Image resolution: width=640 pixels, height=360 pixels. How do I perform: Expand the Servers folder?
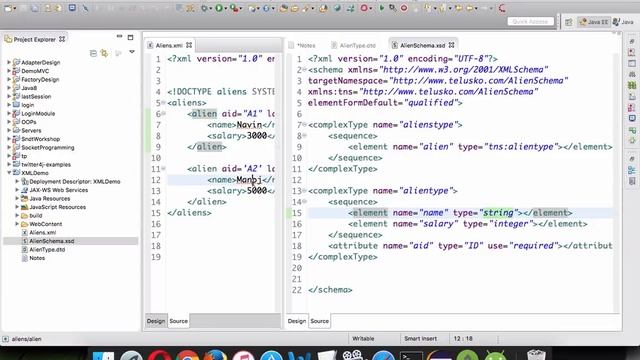9,131
